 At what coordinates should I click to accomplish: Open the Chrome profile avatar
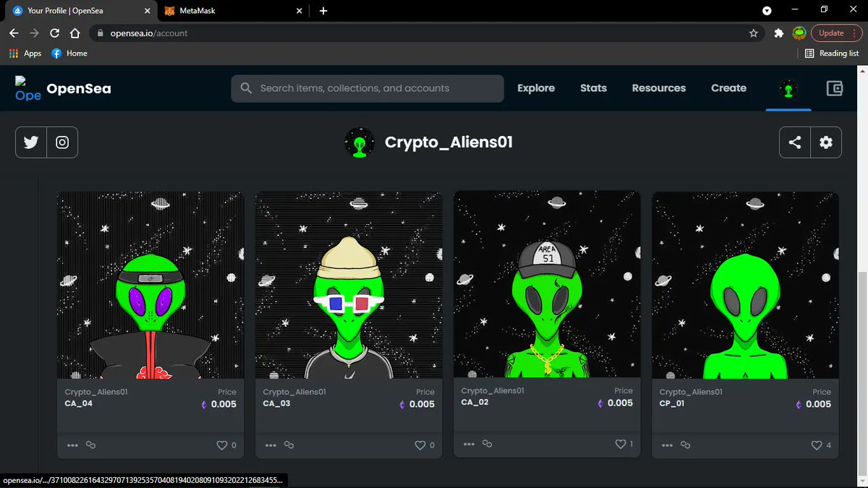pyautogui.click(x=799, y=33)
